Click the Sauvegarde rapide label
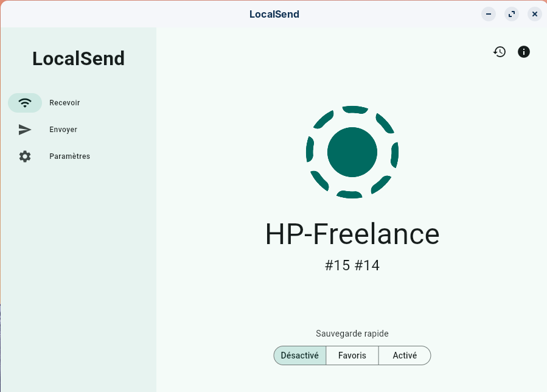The image size is (547, 392). click(352, 334)
